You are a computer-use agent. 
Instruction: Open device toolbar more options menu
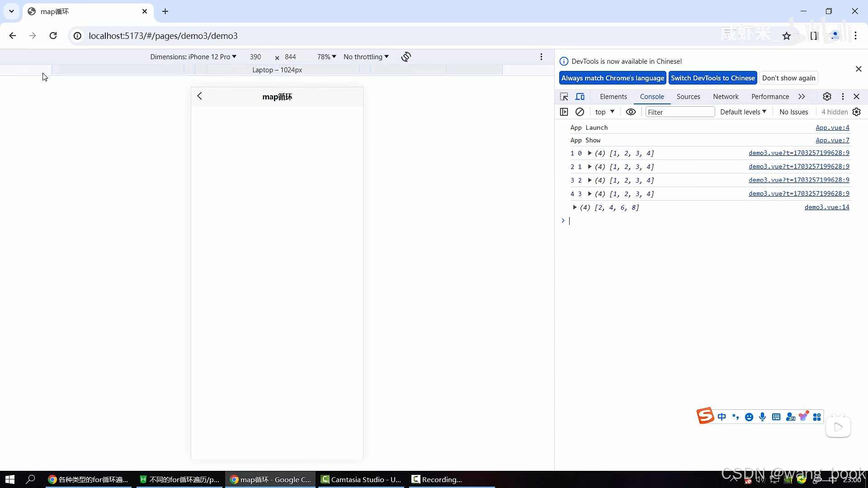541,56
